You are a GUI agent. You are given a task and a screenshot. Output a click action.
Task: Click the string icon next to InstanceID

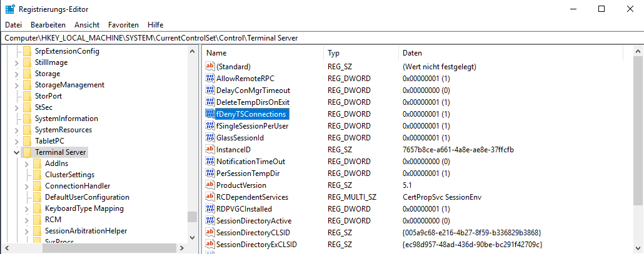pos(210,150)
